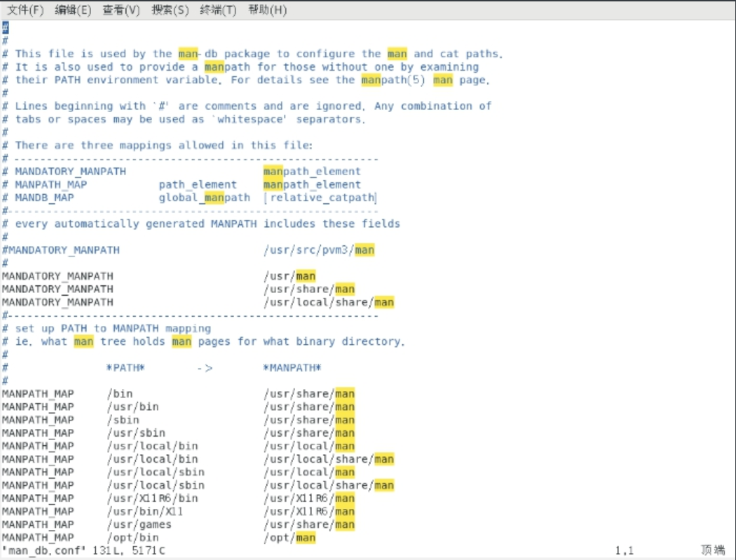Click 'Lines beginning with' comment text
This screenshot has width=736, height=560.
(81, 106)
